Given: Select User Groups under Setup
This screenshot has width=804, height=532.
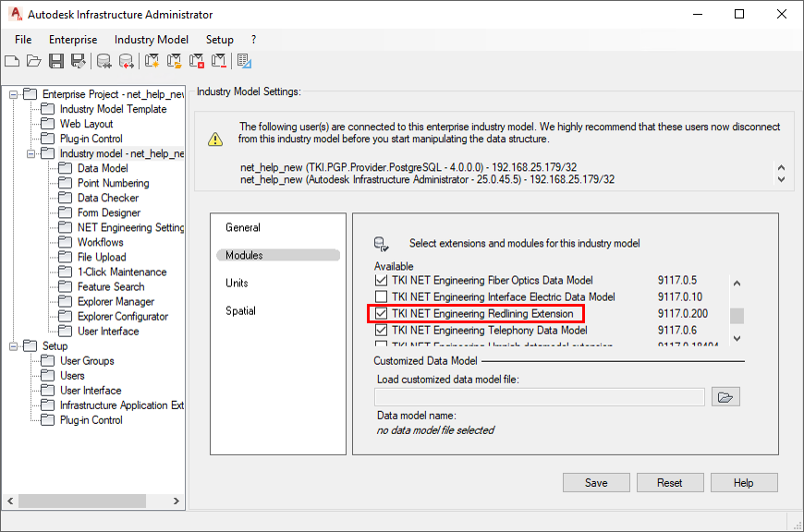Looking at the screenshot, I should click(x=87, y=361).
